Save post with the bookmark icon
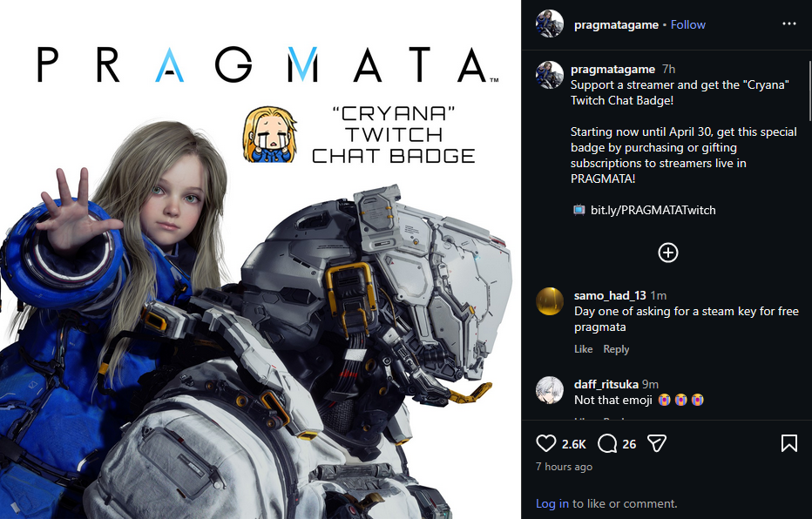The height and width of the screenshot is (519, 812). pos(789,443)
